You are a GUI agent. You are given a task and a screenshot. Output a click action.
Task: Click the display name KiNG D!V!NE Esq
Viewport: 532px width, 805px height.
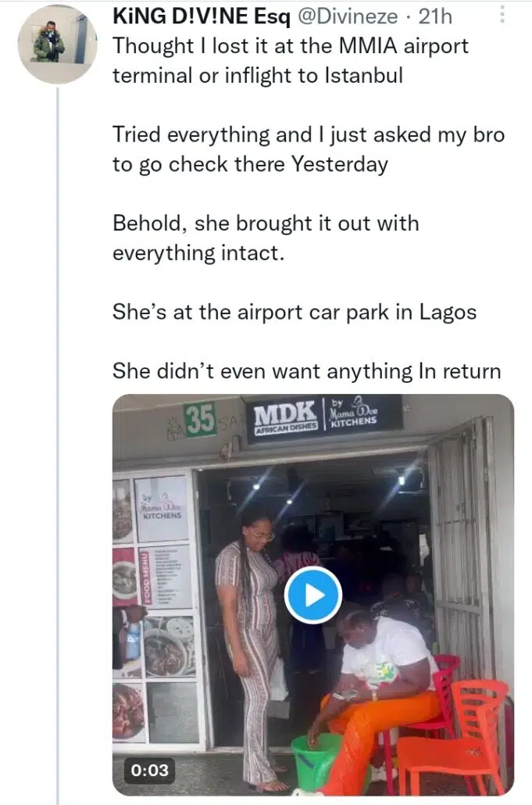coord(201,17)
